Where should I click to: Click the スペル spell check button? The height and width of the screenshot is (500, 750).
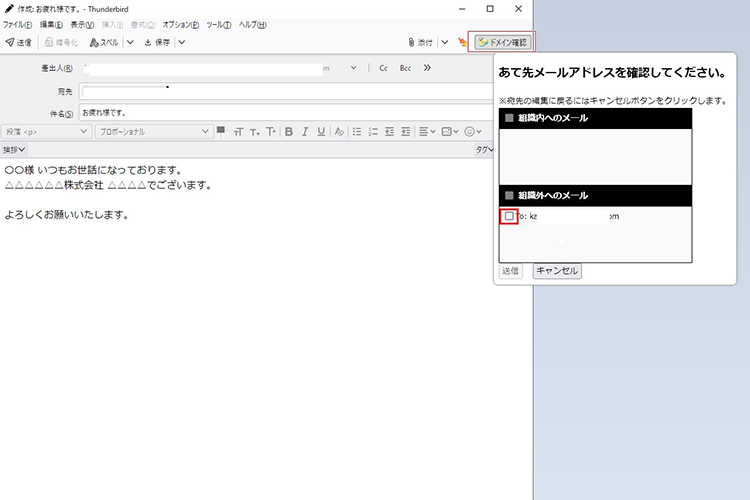(104, 43)
